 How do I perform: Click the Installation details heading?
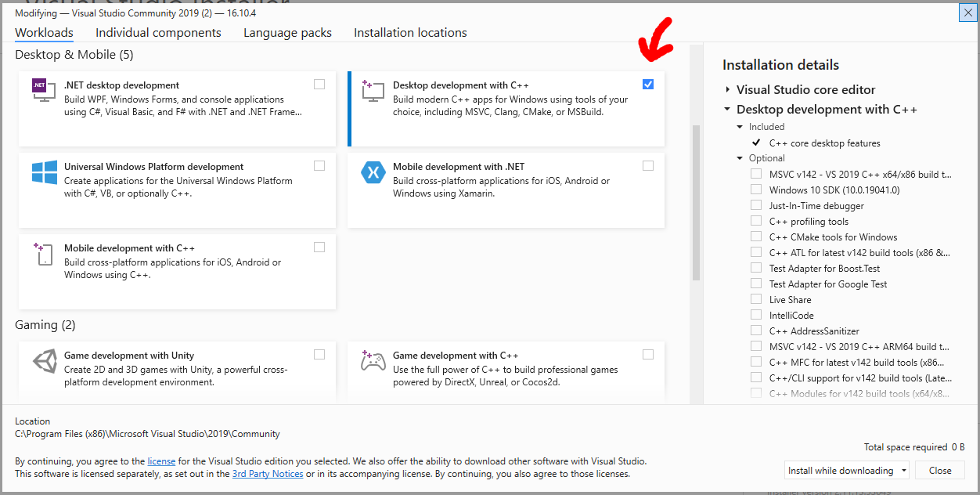[x=780, y=65]
